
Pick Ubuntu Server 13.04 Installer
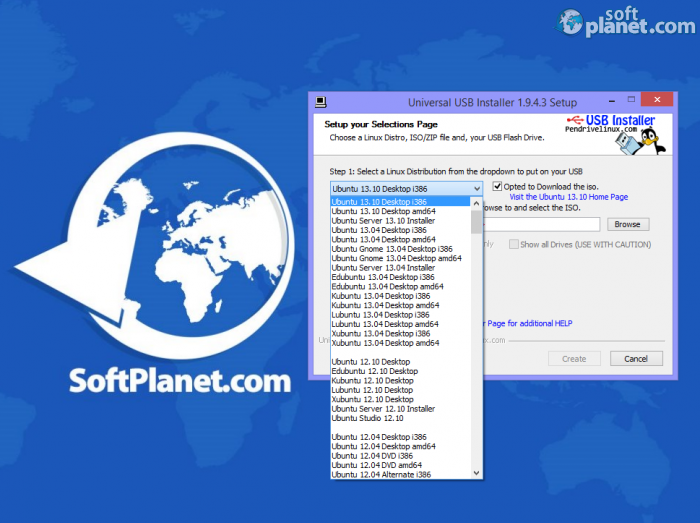point(400,268)
